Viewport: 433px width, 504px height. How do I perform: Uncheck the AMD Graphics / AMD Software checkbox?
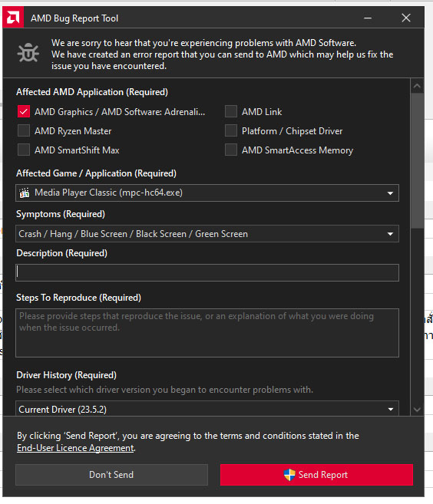pos(24,111)
